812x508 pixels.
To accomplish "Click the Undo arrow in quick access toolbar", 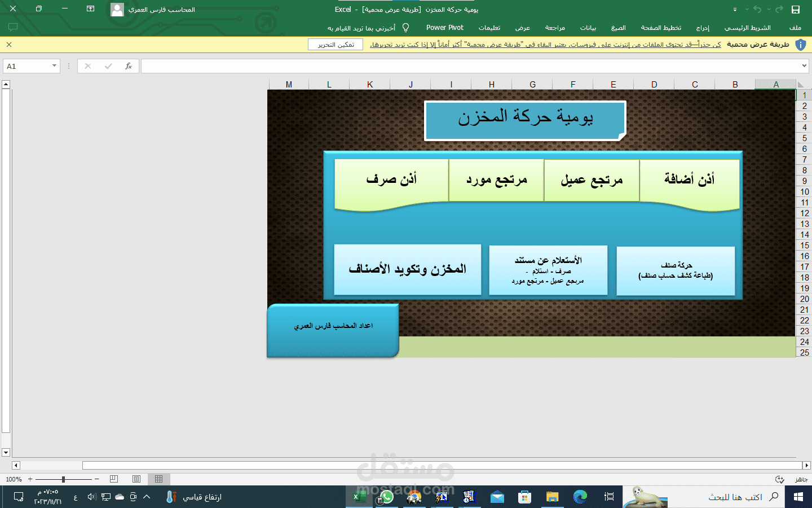I will pyautogui.click(x=757, y=10).
